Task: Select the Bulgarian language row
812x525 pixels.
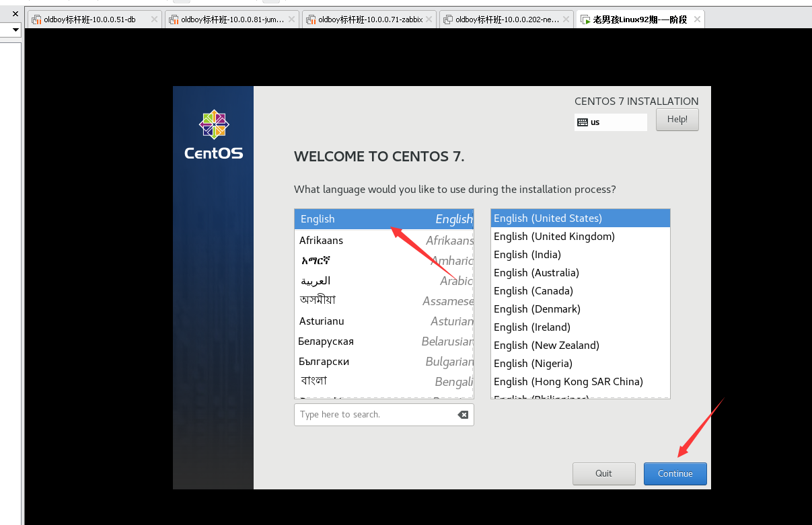Action: click(383, 361)
